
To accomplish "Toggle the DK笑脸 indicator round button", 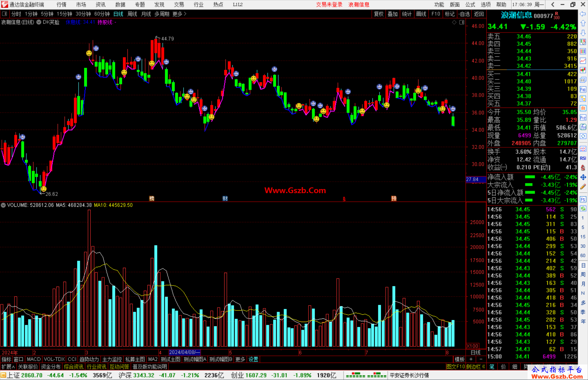I will [39, 22].
